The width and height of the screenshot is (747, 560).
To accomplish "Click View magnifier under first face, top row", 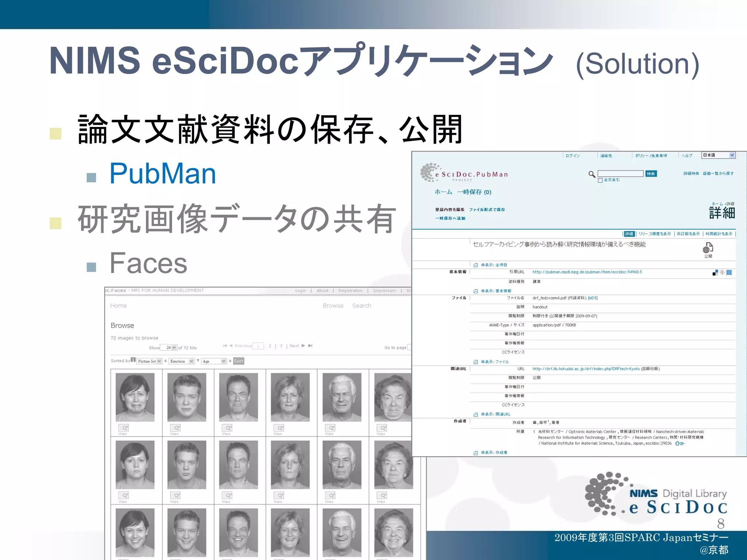I will [124, 428].
